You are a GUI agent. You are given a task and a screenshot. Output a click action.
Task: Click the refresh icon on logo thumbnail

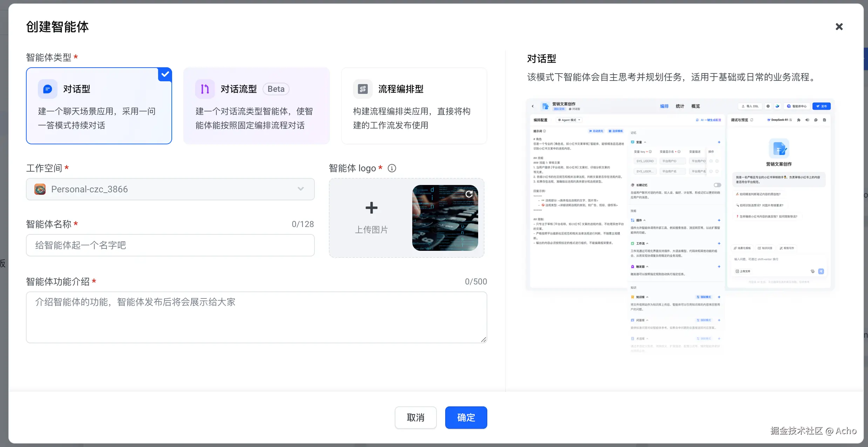pyautogui.click(x=469, y=194)
